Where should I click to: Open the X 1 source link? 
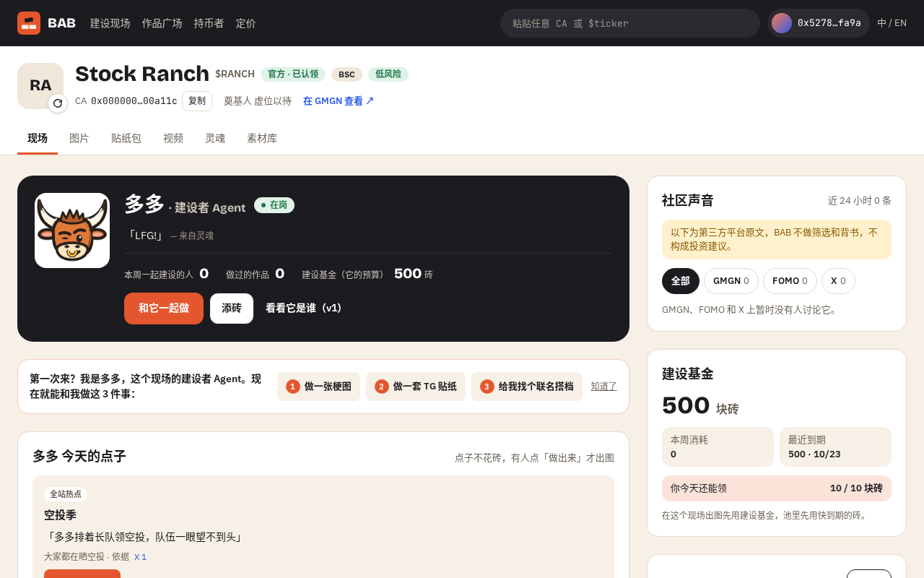pyautogui.click(x=140, y=557)
